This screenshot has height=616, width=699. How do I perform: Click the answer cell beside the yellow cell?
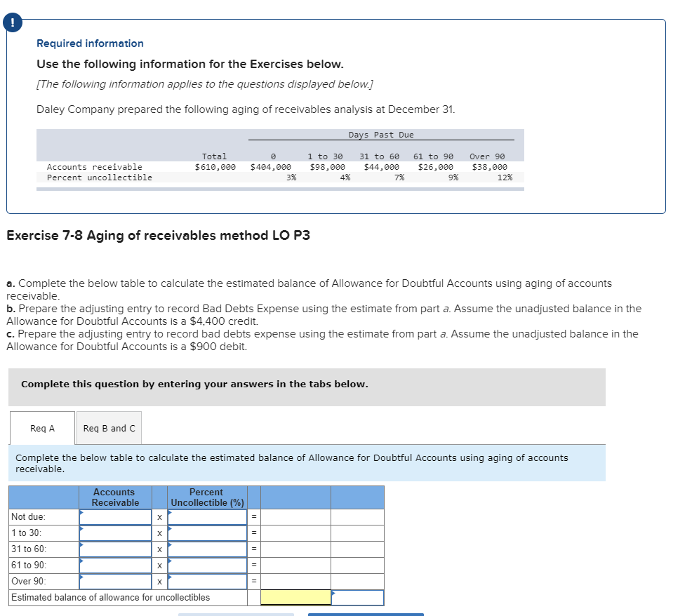tap(358, 597)
